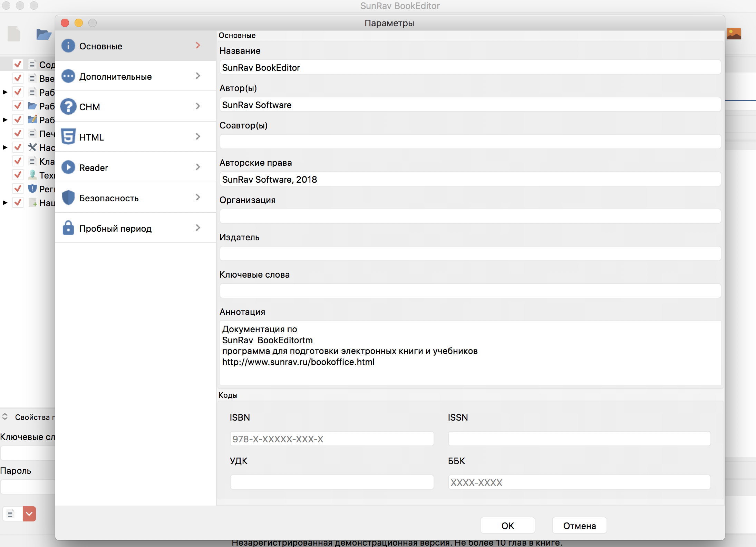The width and height of the screenshot is (756, 547).
Task: Expand the chevron in the HTML row
Action: tap(198, 136)
